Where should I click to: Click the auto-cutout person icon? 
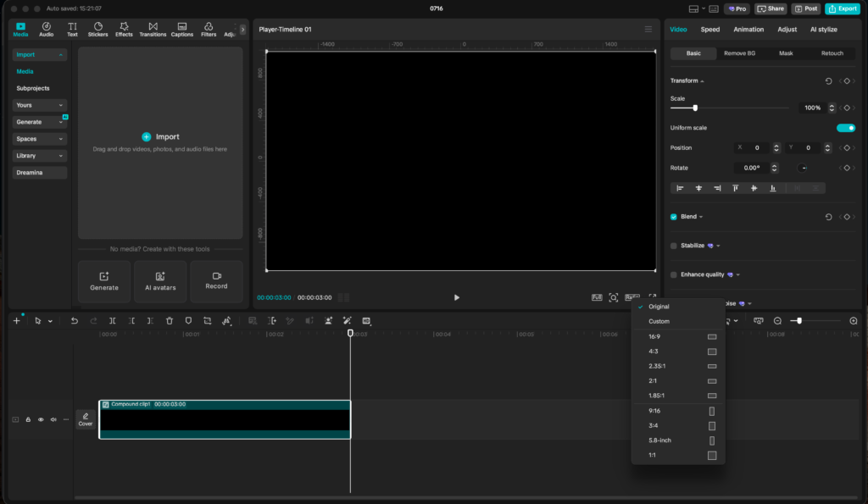(328, 321)
